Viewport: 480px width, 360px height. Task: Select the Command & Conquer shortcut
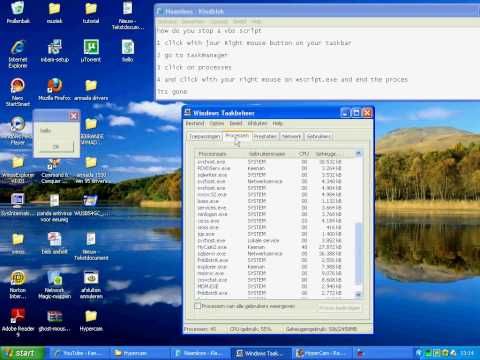(55, 171)
